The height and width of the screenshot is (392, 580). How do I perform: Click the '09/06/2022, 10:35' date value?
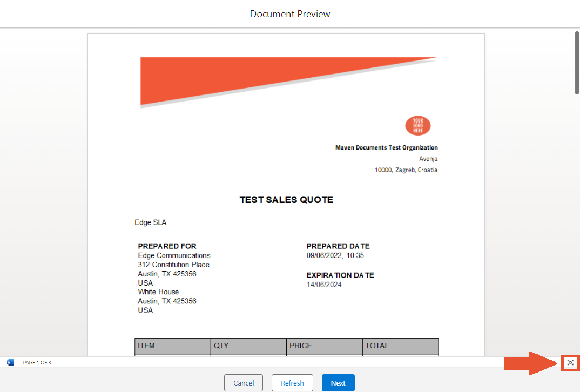click(x=335, y=255)
